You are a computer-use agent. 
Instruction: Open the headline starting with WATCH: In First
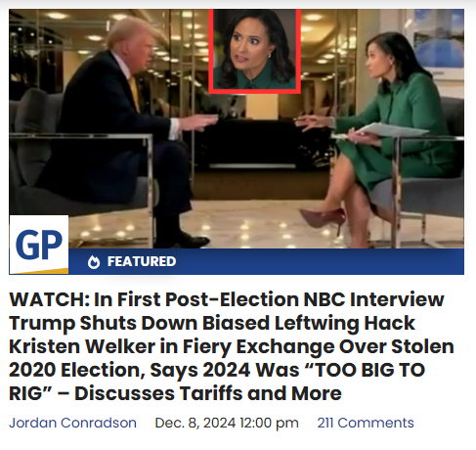[x=232, y=346]
